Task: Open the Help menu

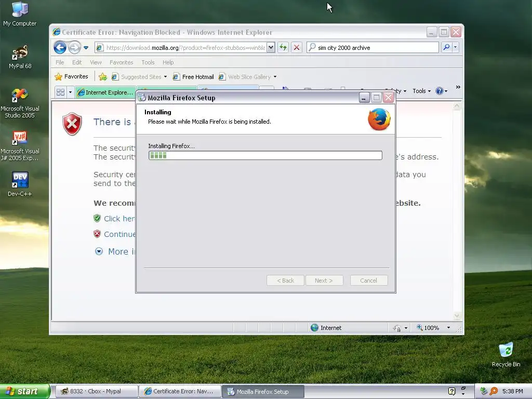Action: [x=168, y=62]
